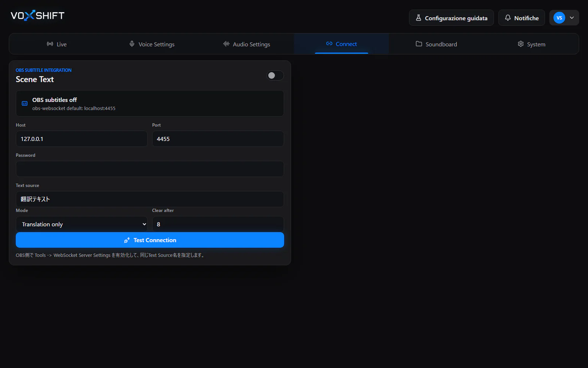Open the Notifiche panel

coord(521,18)
